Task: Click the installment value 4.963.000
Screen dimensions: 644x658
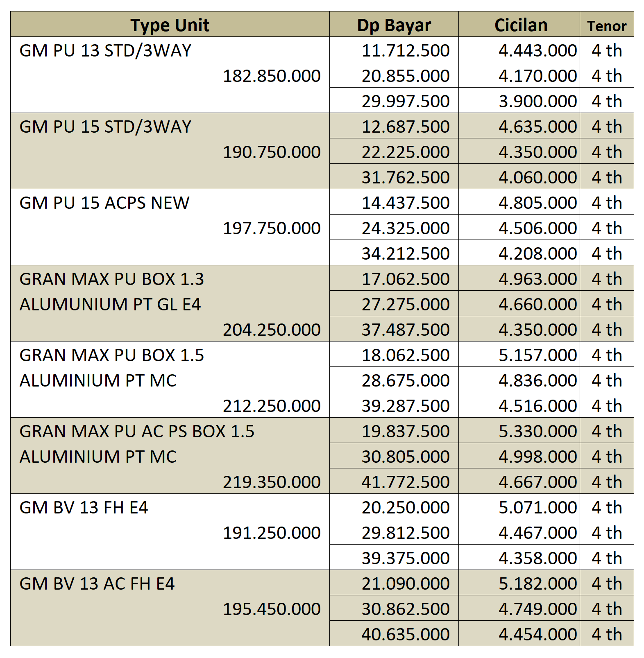Action: point(537,279)
